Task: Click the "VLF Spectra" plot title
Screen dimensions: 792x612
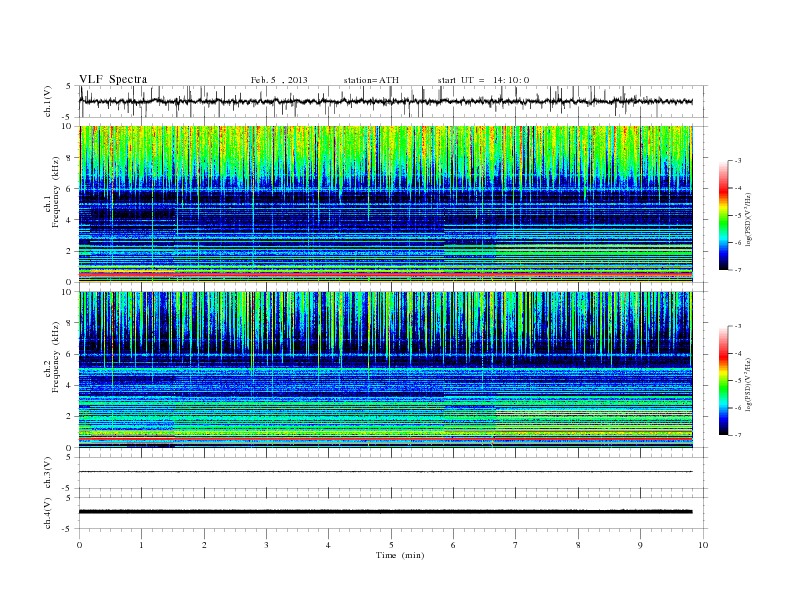Action: pos(113,79)
